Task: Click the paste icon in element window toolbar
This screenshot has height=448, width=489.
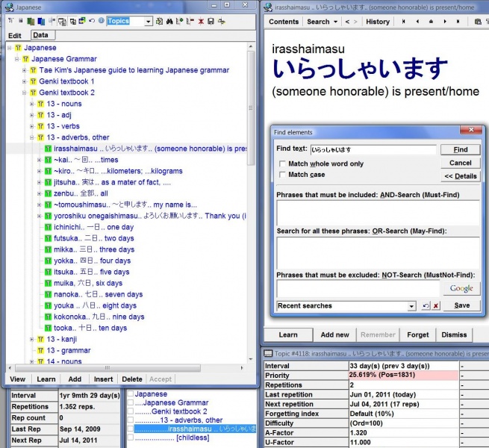Action: pos(478,22)
